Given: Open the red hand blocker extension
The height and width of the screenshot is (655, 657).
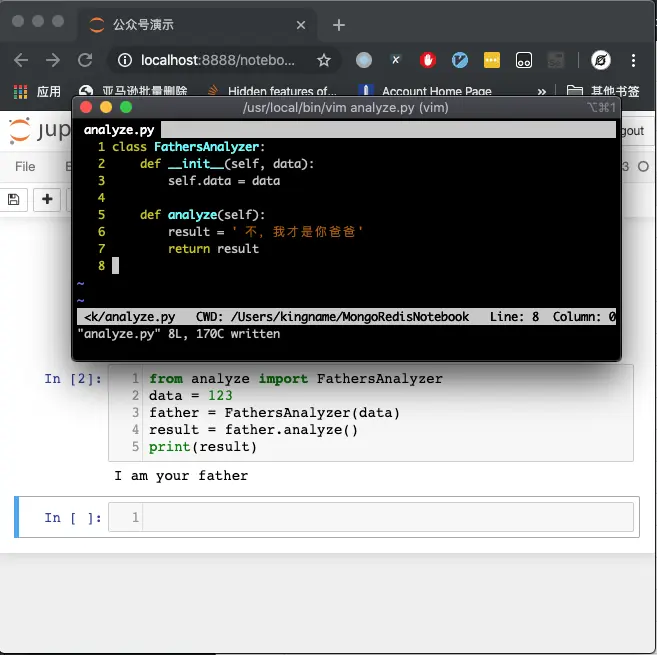Looking at the screenshot, I should pyautogui.click(x=427, y=60).
